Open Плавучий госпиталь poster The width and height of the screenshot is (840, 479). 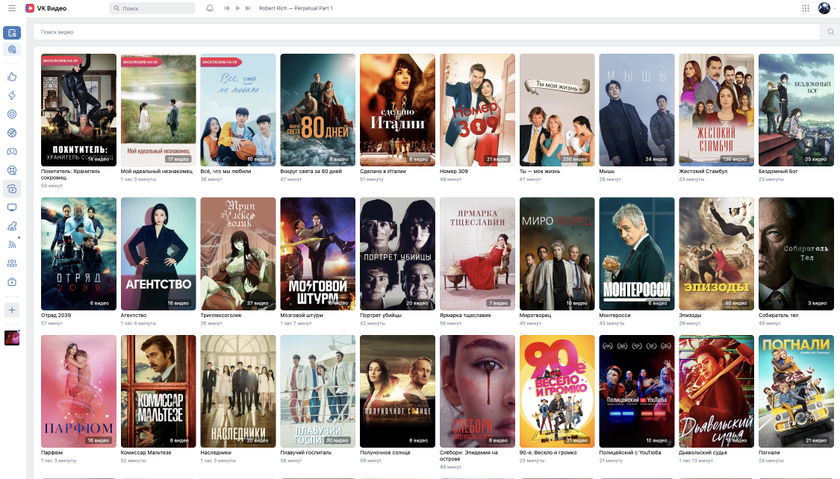(x=318, y=391)
